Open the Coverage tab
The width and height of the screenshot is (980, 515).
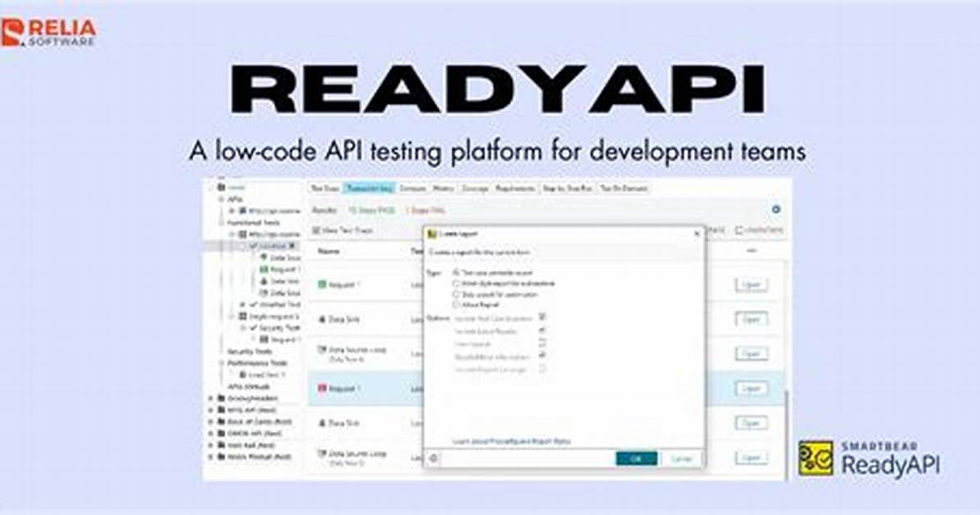click(x=475, y=189)
